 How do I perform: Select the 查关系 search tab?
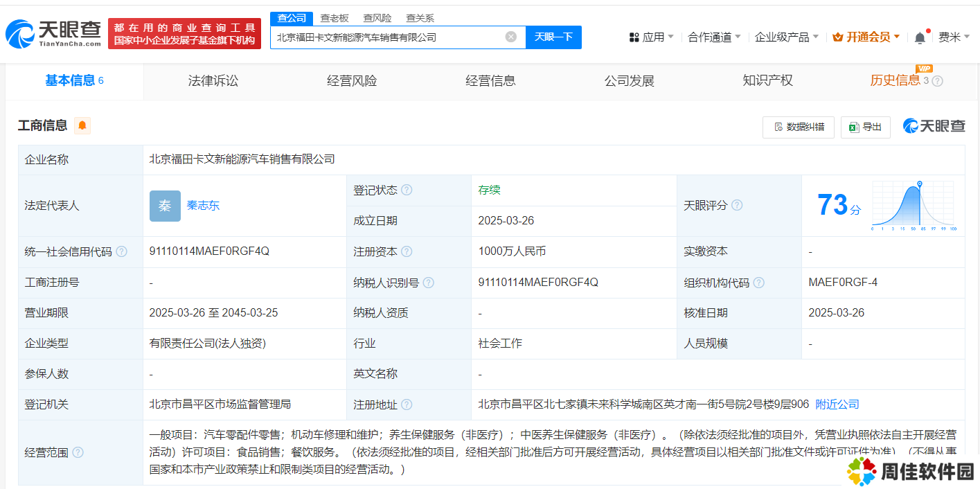click(x=420, y=18)
